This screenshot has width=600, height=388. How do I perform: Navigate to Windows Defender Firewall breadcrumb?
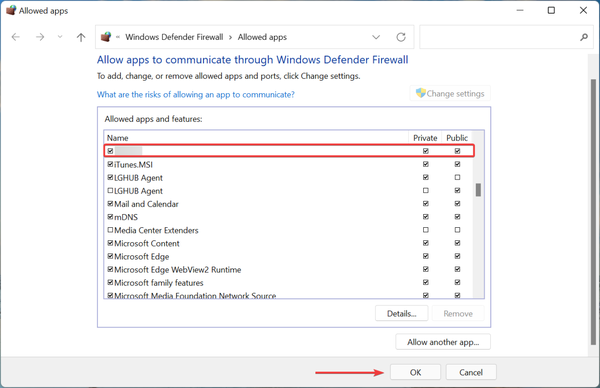click(x=174, y=37)
